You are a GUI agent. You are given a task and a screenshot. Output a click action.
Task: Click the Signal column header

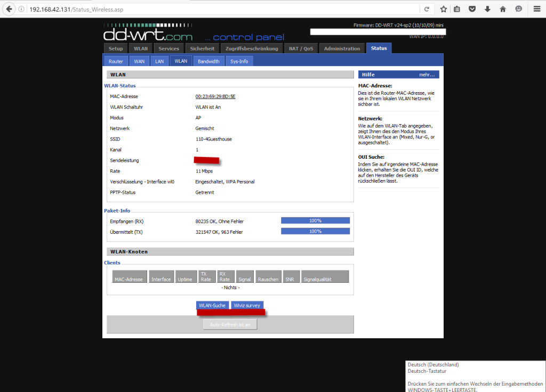[245, 276]
